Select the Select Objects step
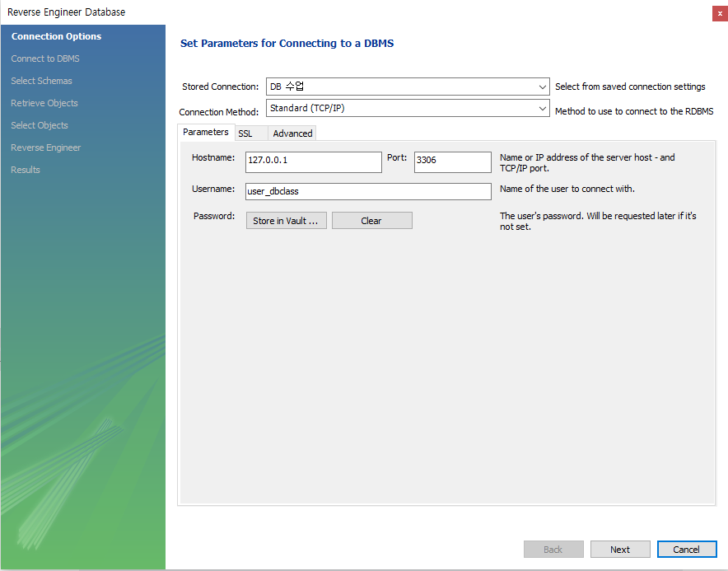The height and width of the screenshot is (571, 728). point(40,125)
